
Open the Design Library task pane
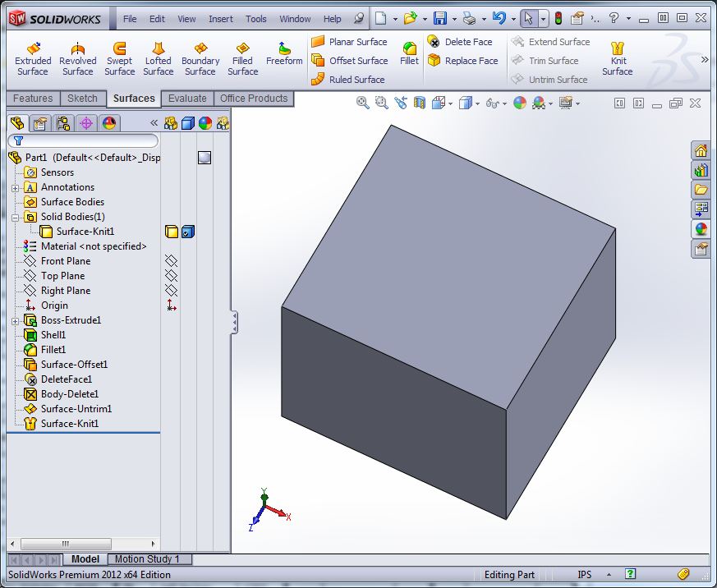click(701, 170)
